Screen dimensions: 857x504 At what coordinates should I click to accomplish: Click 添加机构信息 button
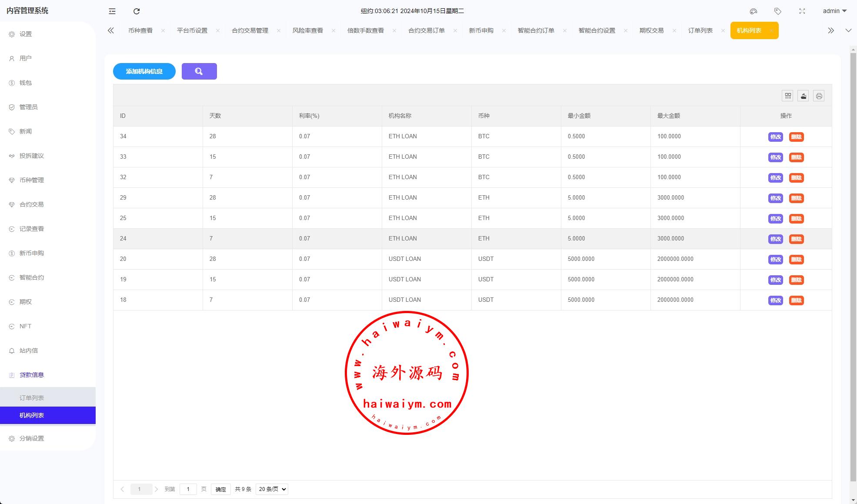[x=144, y=71]
